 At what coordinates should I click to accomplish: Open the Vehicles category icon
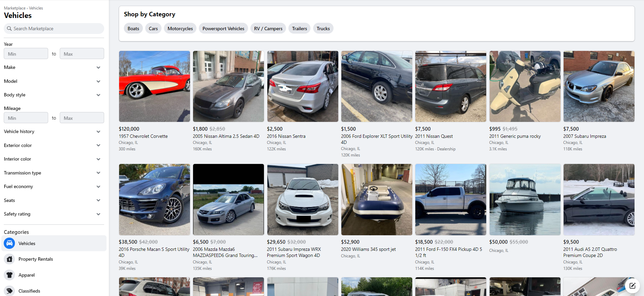click(10, 243)
